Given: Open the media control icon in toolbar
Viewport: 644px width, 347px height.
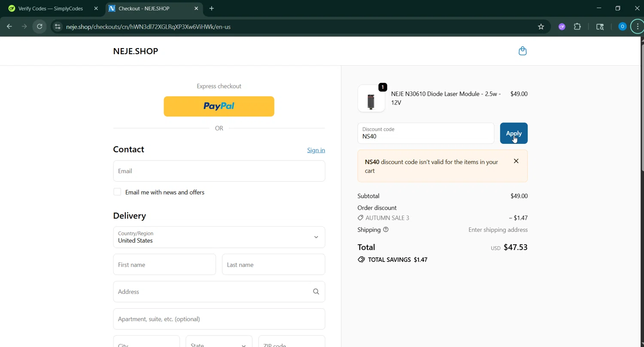Looking at the screenshot, I should point(600,27).
